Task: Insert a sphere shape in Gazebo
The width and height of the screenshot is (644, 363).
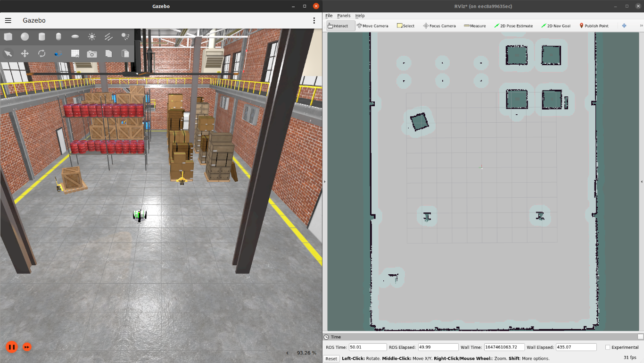Action: click(x=25, y=37)
